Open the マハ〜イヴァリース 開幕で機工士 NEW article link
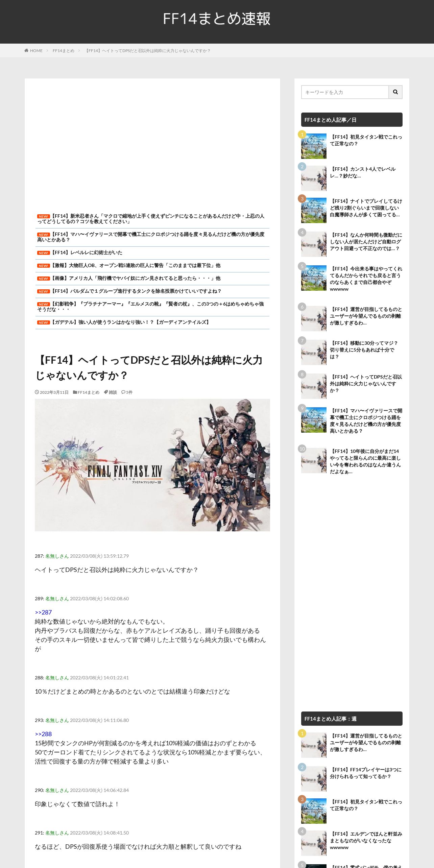The height and width of the screenshot is (868, 434). click(151, 237)
